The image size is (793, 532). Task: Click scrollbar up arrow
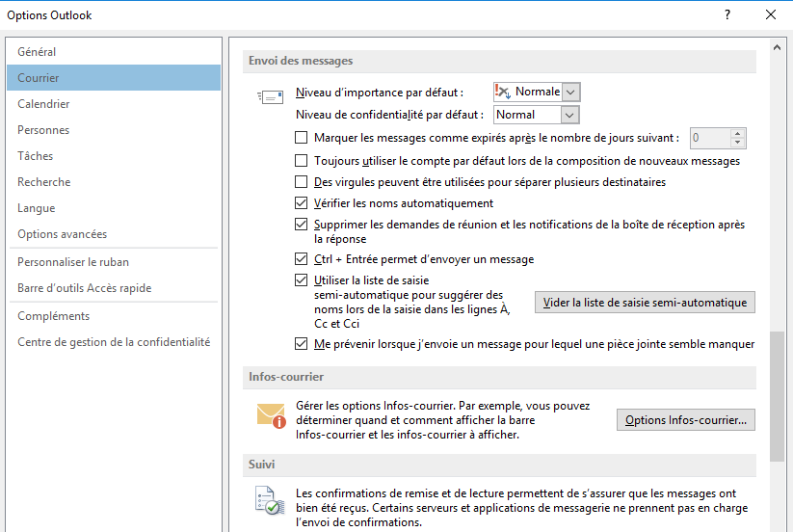777,47
